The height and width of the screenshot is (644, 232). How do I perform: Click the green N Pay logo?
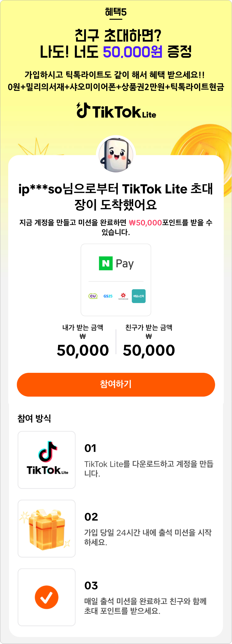pos(116,263)
